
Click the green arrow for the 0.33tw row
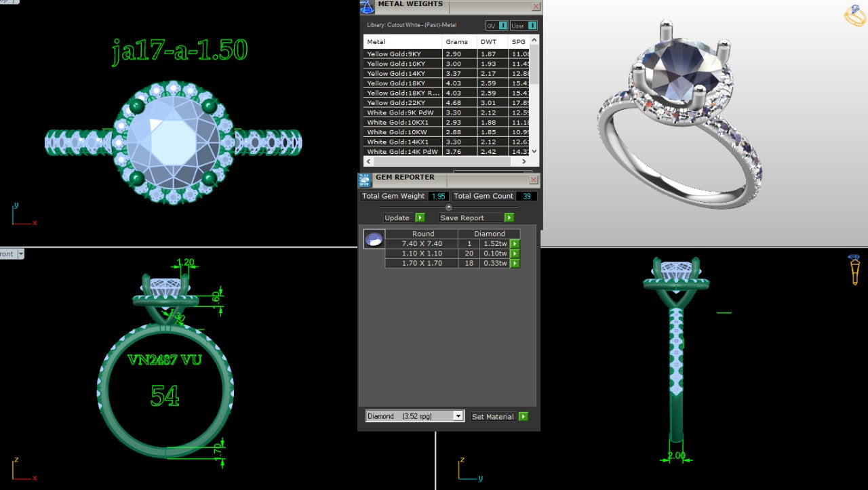pos(515,263)
